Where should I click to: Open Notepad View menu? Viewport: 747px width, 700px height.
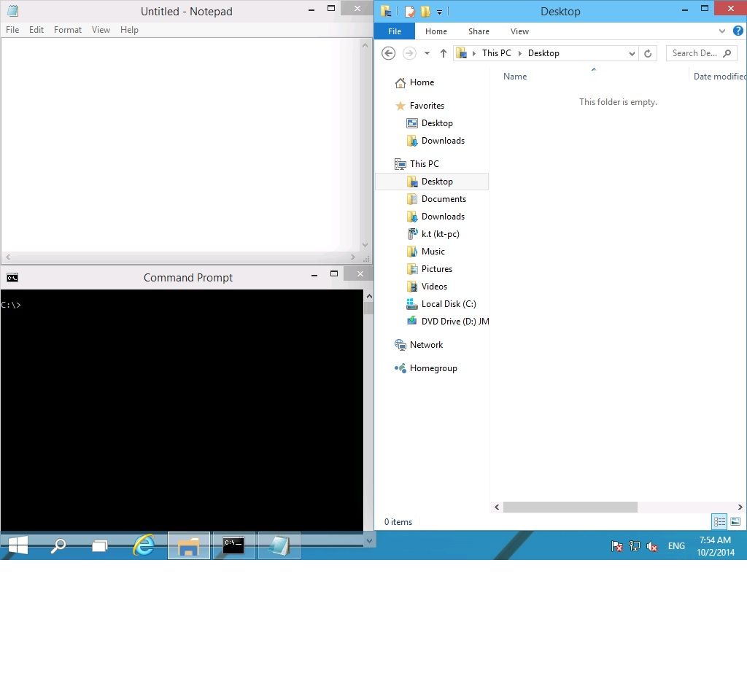(101, 29)
